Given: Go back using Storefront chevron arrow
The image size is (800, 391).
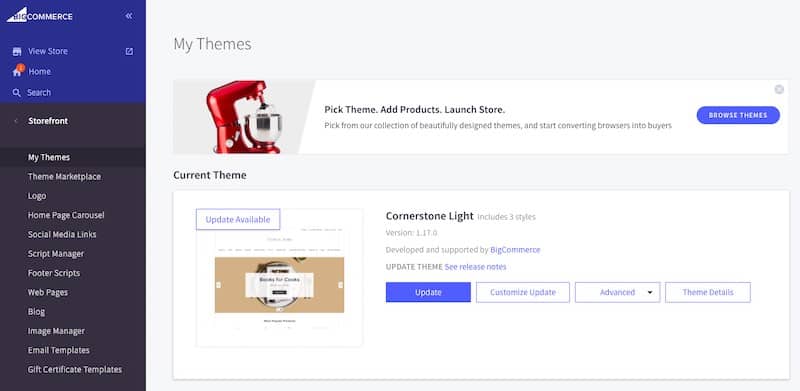Looking at the screenshot, I should (x=16, y=121).
